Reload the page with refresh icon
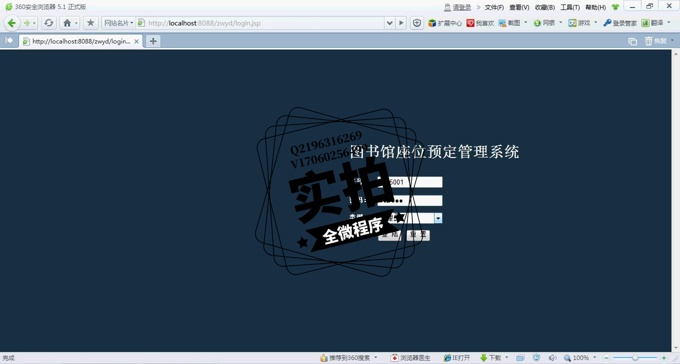Screen dimensions: 680x364 coord(49,23)
